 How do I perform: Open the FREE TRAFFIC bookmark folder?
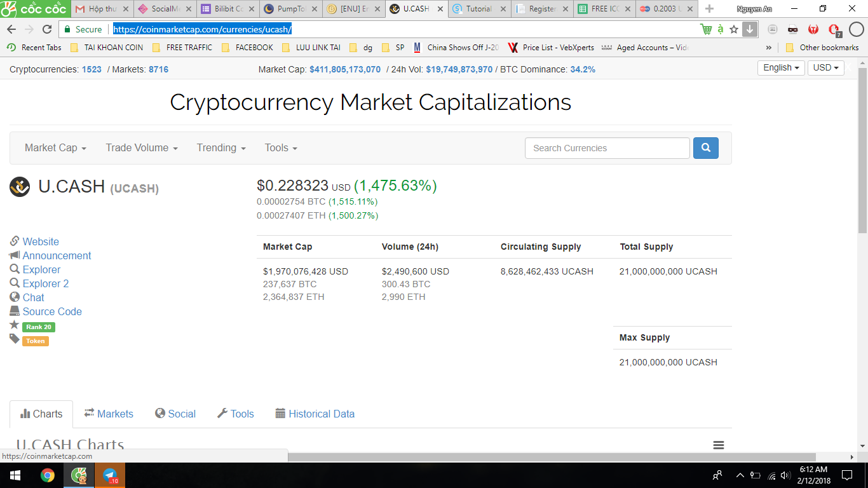[182, 48]
